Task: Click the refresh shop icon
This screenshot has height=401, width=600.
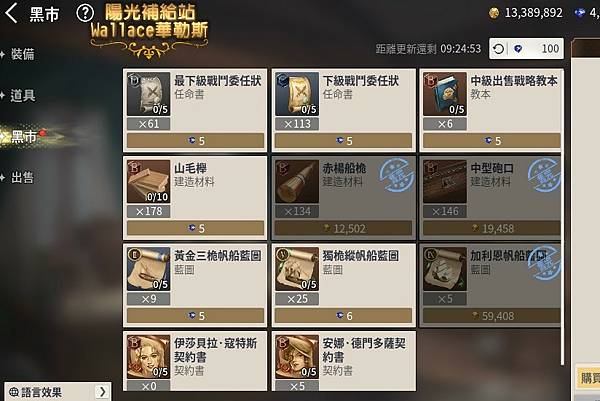Action: point(498,49)
